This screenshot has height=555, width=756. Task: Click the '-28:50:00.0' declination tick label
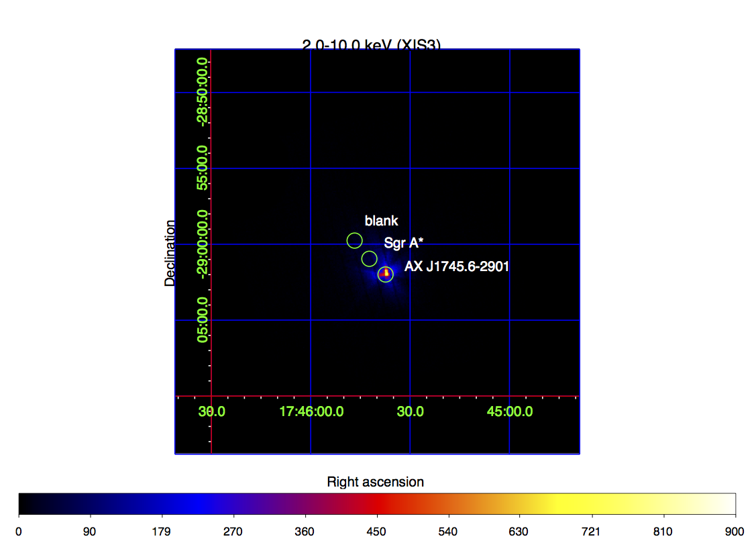203,92
